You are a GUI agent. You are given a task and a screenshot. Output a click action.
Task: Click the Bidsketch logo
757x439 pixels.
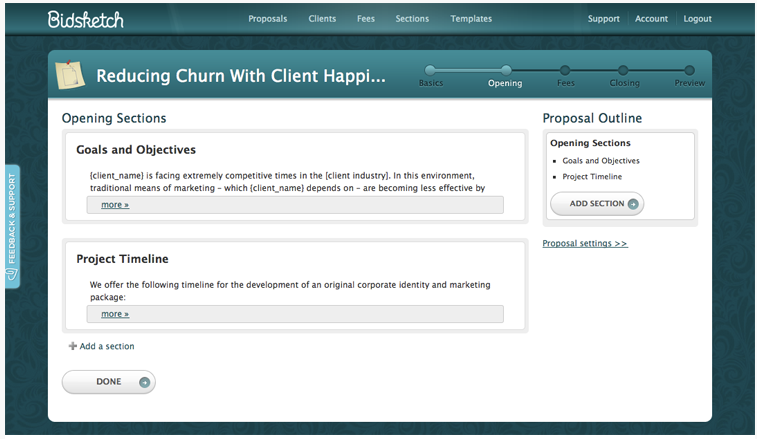(x=85, y=19)
